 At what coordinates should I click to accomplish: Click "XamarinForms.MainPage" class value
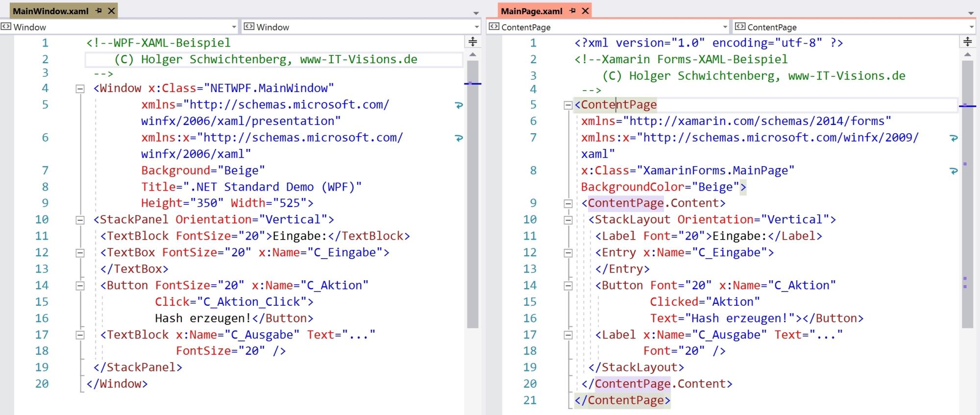(x=715, y=171)
